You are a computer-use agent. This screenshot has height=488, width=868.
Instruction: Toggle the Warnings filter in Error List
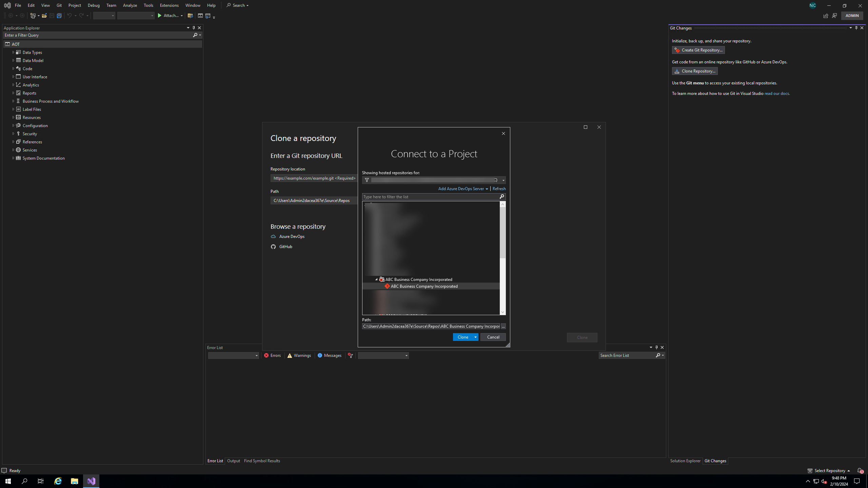299,355
